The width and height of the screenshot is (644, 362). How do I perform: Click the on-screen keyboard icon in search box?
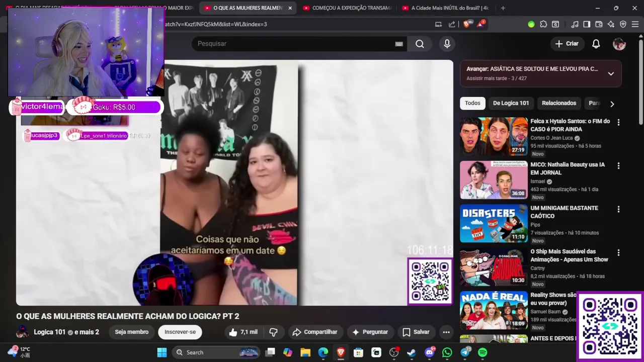399,44
